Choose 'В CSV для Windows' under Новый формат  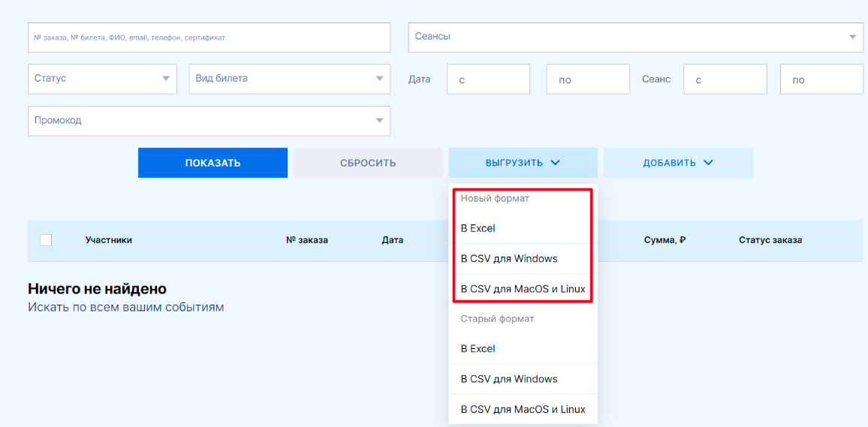click(x=509, y=259)
